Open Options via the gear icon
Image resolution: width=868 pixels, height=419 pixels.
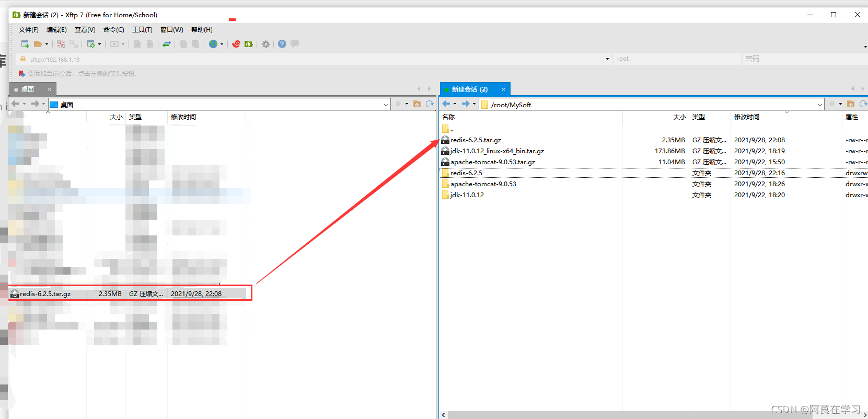tap(265, 44)
